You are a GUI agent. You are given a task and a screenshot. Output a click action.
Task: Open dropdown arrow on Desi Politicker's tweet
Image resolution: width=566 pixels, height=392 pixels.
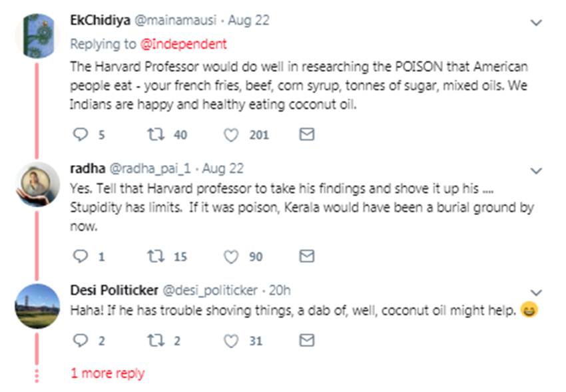click(x=535, y=293)
